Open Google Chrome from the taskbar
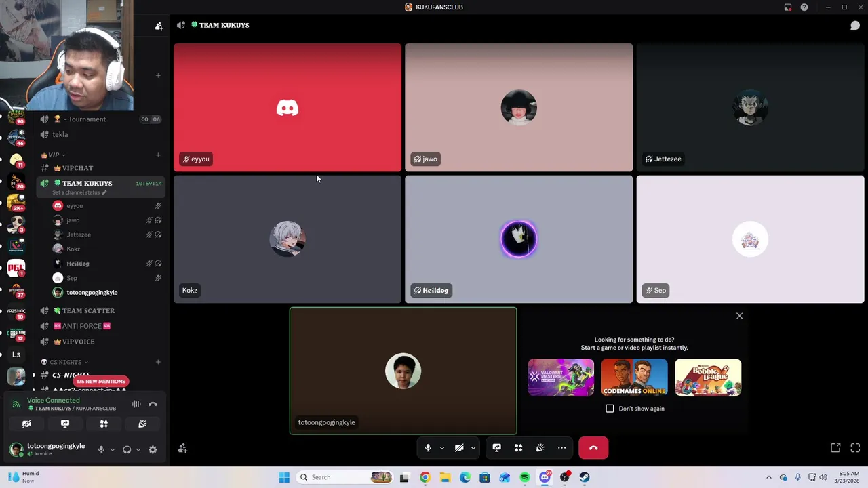 click(x=425, y=477)
